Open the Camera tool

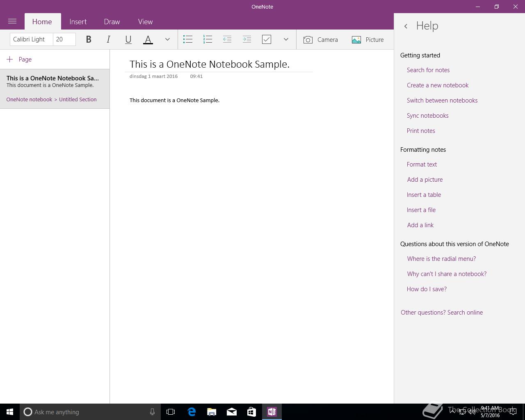pos(321,39)
